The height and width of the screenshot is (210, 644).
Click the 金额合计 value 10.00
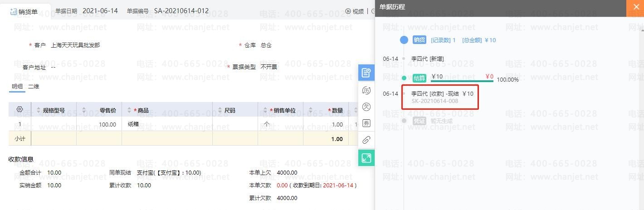(x=54, y=172)
